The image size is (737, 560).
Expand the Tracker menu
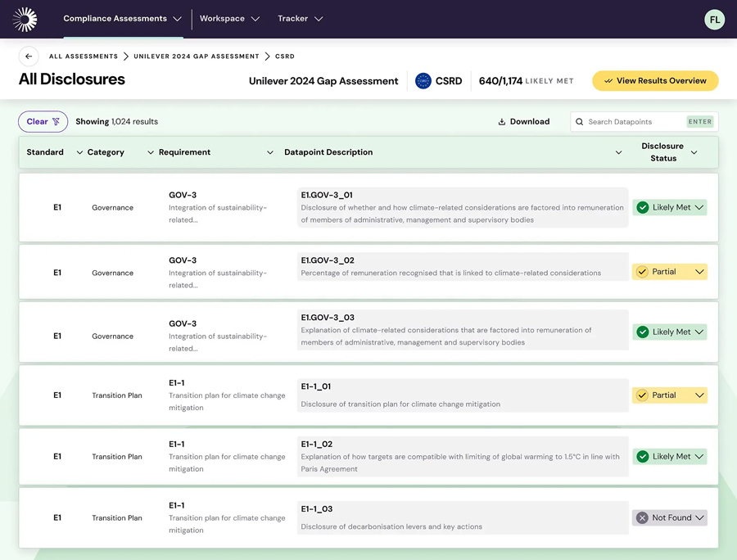[x=300, y=19]
